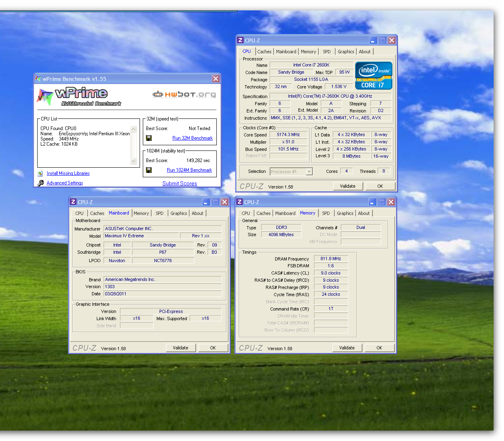504x441 pixels.
Task: Click OK in Memory CPU-Z window
Action: coord(379,348)
